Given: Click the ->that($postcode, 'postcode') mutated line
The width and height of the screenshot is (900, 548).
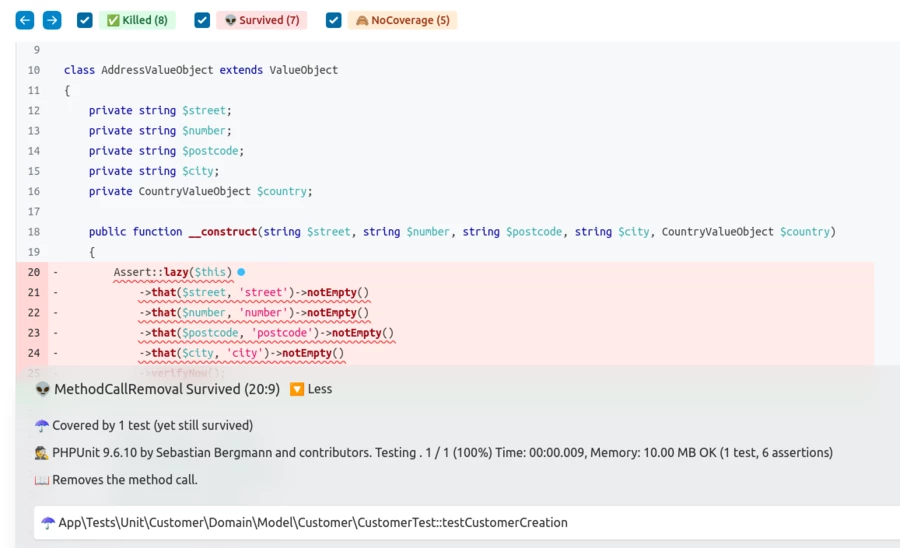Looking at the screenshot, I should click(x=266, y=333).
